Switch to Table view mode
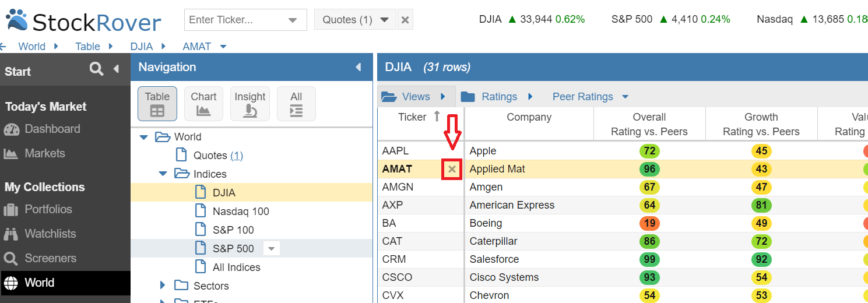 click(x=157, y=104)
